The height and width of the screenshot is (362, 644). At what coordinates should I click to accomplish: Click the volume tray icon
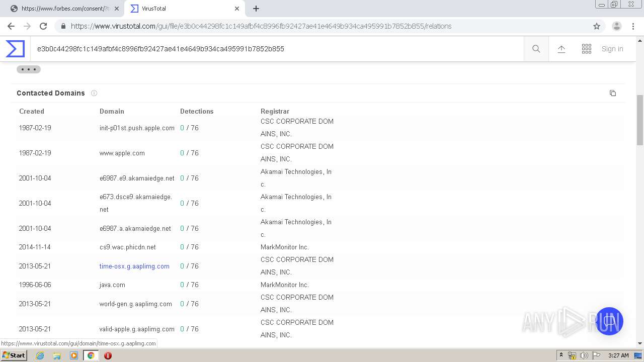pos(584,355)
